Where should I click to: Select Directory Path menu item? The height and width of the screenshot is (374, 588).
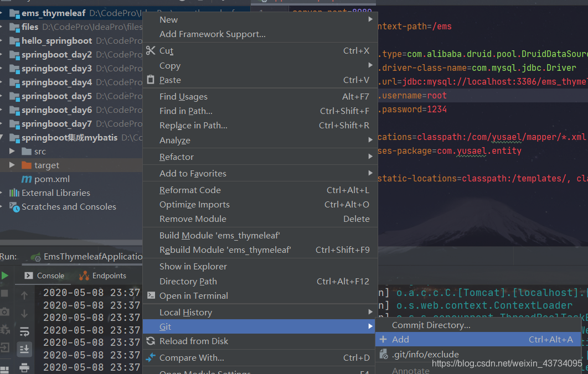(260, 281)
